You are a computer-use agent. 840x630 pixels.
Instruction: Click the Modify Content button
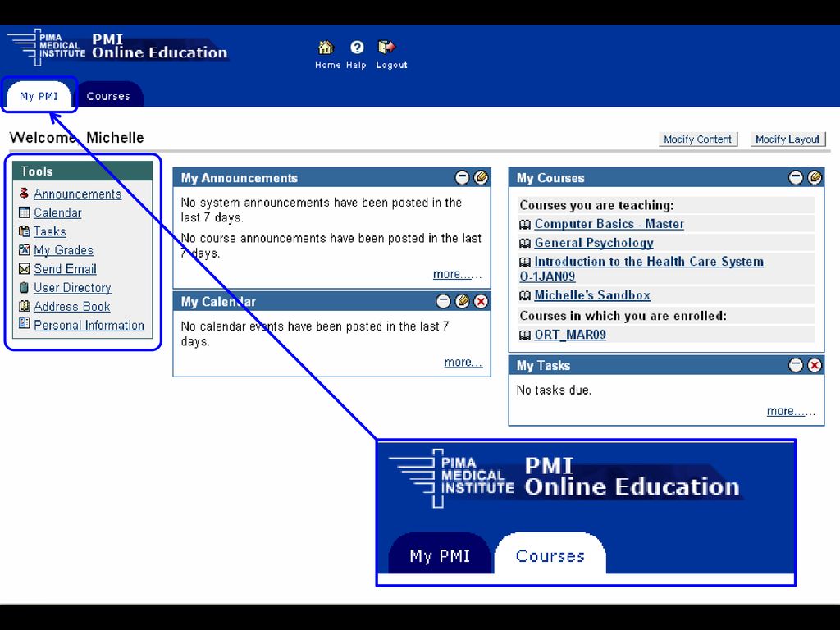pos(697,139)
